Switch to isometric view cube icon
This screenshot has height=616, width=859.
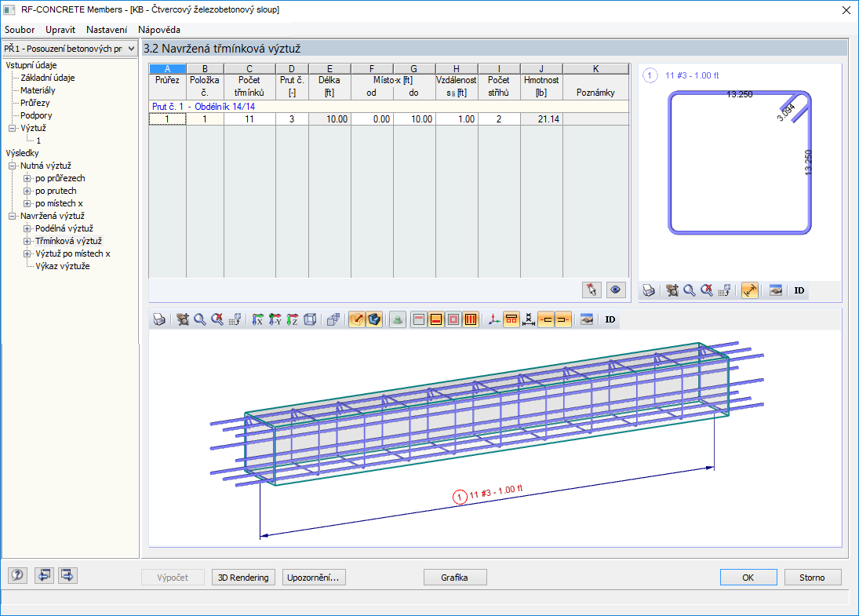pyautogui.click(x=310, y=319)
